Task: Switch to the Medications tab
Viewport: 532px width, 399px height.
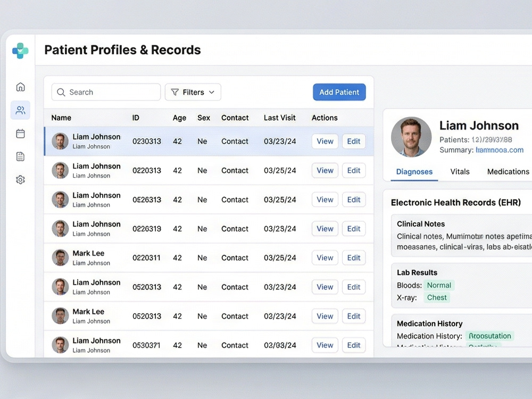Action: [508, 172]
